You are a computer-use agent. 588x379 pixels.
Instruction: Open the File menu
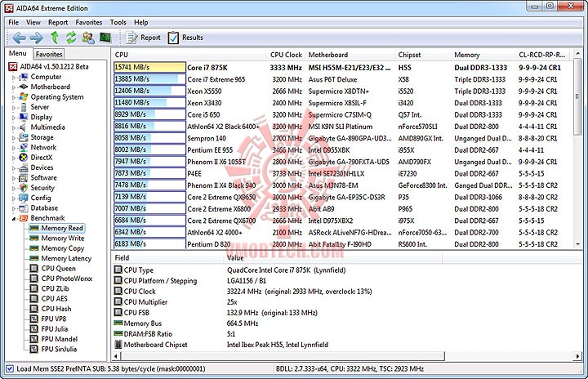click(14, 23)
